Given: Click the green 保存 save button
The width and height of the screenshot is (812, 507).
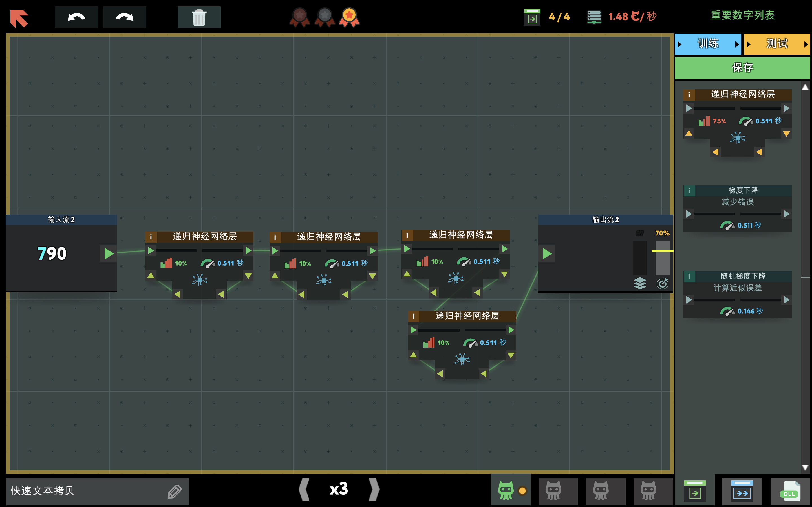Looking at the screenshot, I should (x=742, y=68).
